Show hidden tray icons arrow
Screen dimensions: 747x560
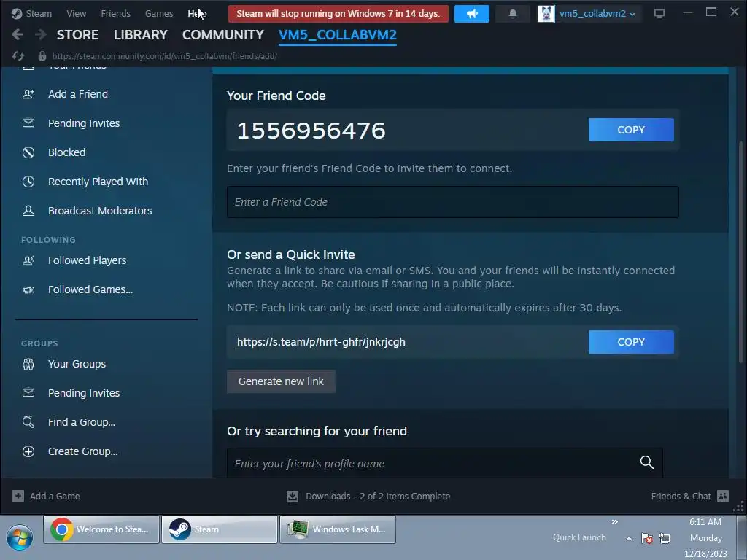pyautogui.click(x=629, y=539)
